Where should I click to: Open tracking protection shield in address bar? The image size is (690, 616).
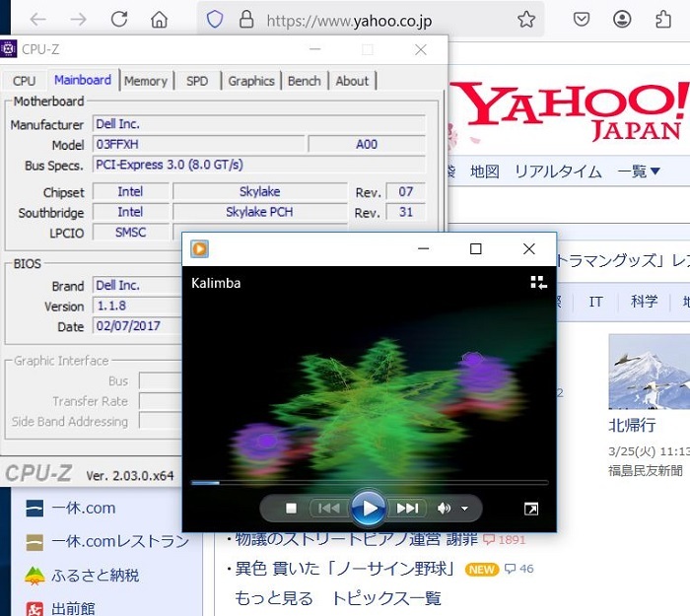pos(215,20)
